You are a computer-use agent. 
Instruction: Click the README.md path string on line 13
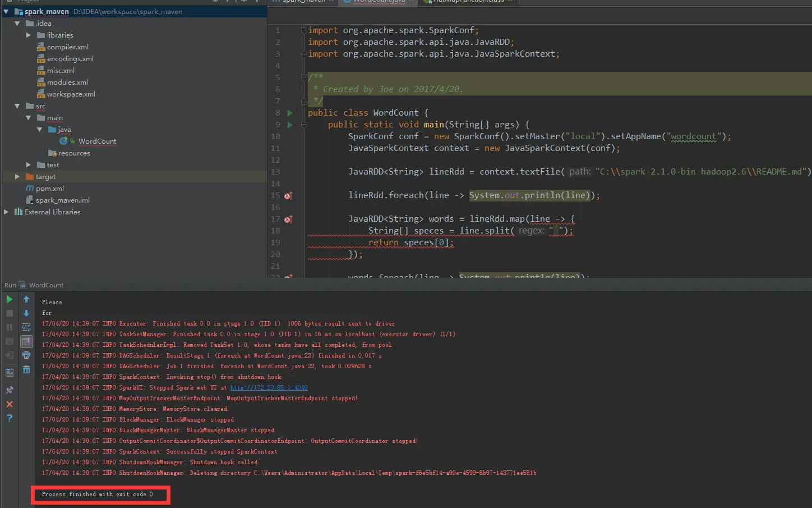[x=700, y=172]
